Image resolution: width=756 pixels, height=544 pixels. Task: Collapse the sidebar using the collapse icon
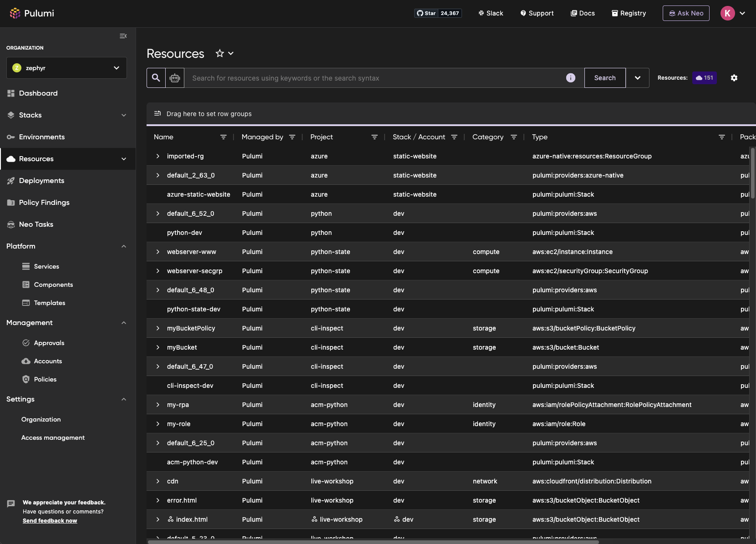pyautogui.click(x=123, y=36)
